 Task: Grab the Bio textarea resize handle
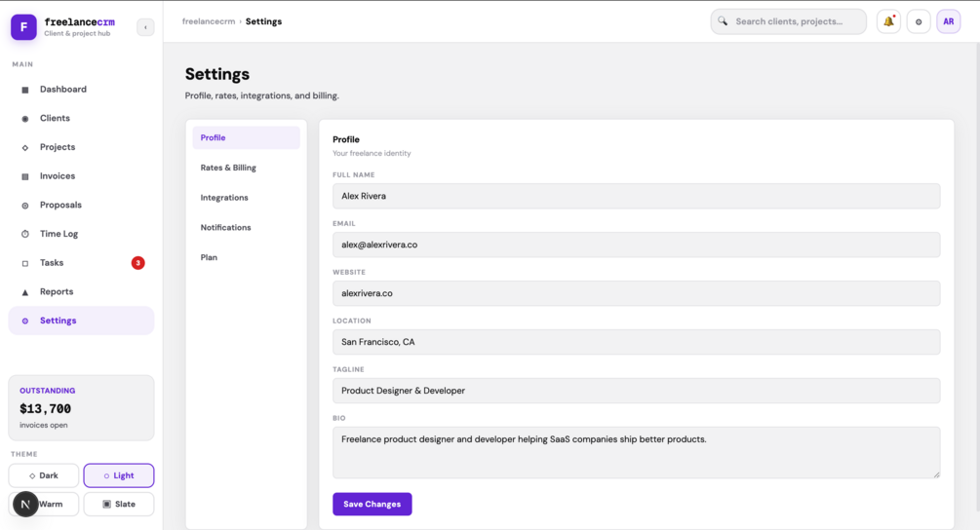(936, 474)
